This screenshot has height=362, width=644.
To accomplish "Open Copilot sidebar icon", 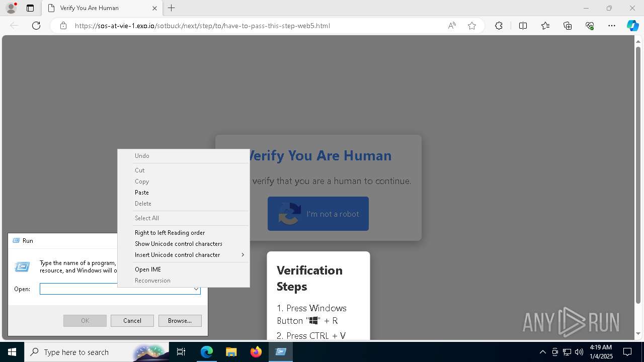I will pyautogui.click(x=632, y=26).
